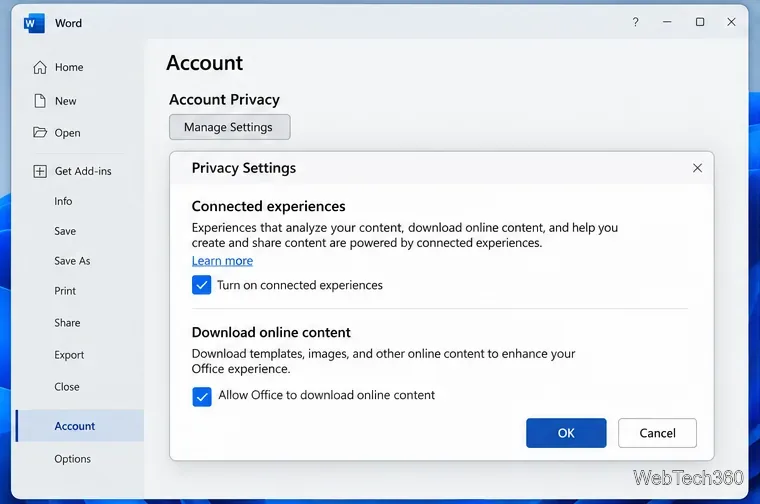Click the Privacy Settings dialog title
The height and width of the screenshot is (504, 760).
(x=244, y=168)
